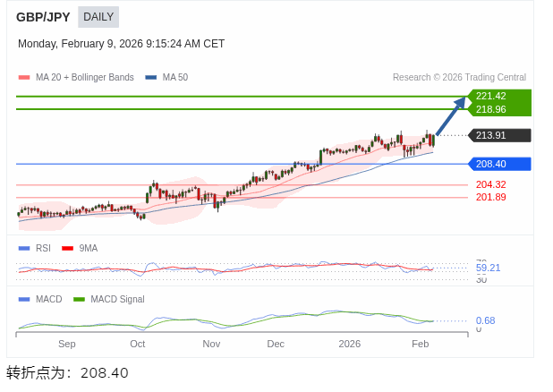
Task: Click the MACD Signal legend label
Action: [117, 300]
